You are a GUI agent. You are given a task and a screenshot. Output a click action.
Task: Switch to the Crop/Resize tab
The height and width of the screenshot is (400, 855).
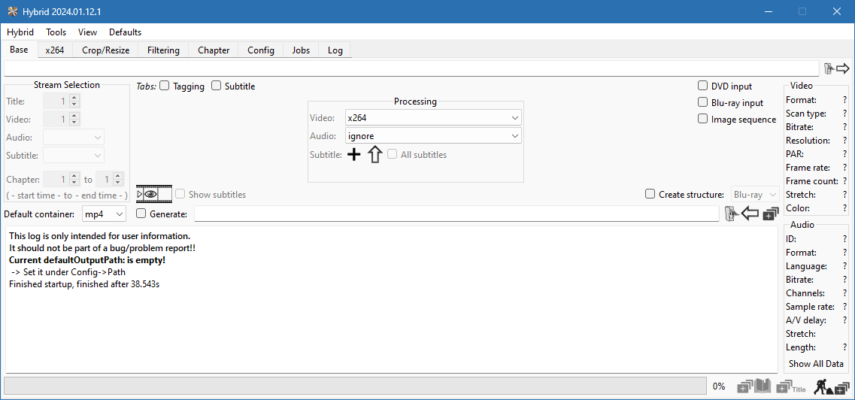coord(104,50)
